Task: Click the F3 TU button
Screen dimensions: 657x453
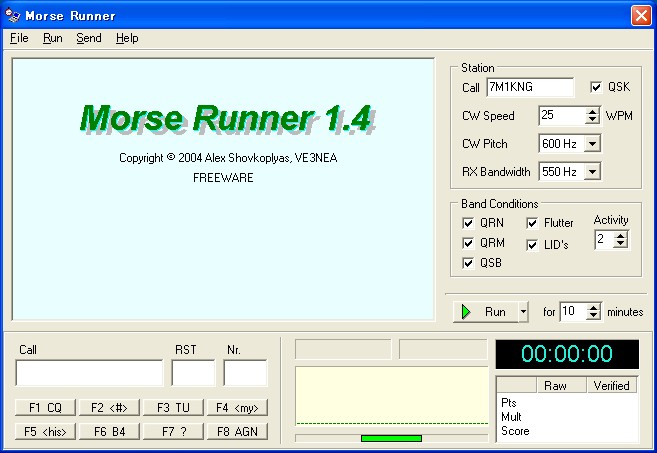Action: pos(173,408)
